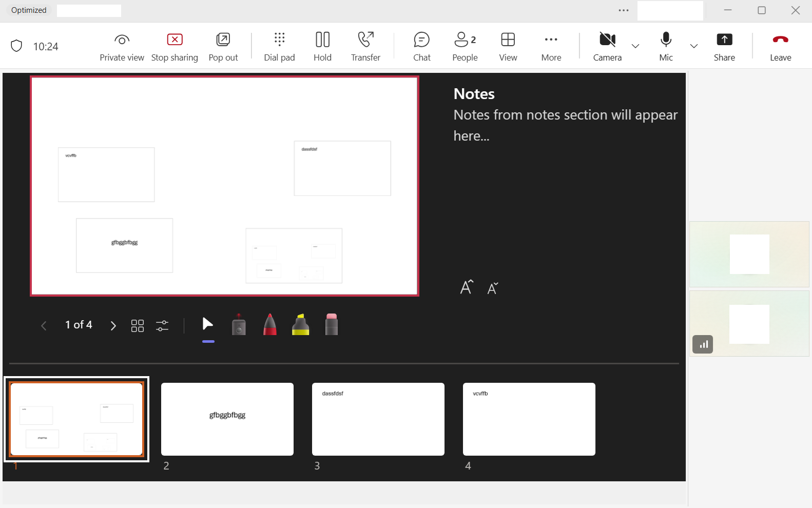Click the Notes heading
812x508 pixels.
coord(474,94)
